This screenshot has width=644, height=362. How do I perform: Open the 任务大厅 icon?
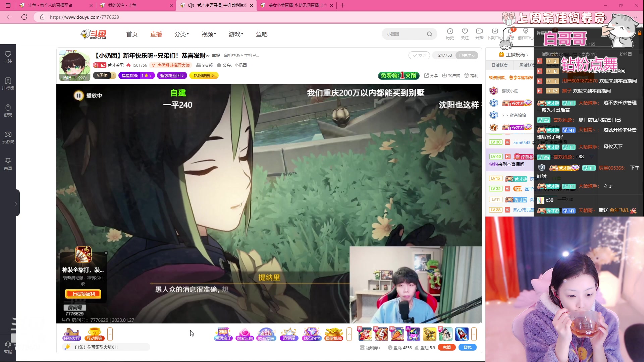[71, 334]
